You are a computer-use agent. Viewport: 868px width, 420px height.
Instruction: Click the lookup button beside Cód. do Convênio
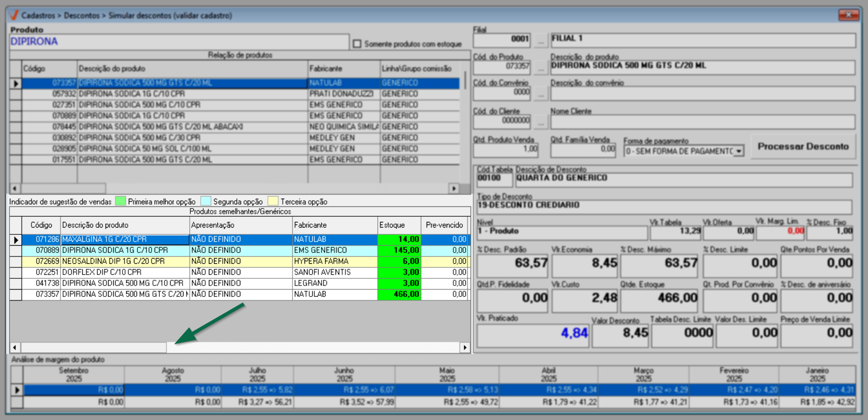click(x=540, y=94)
